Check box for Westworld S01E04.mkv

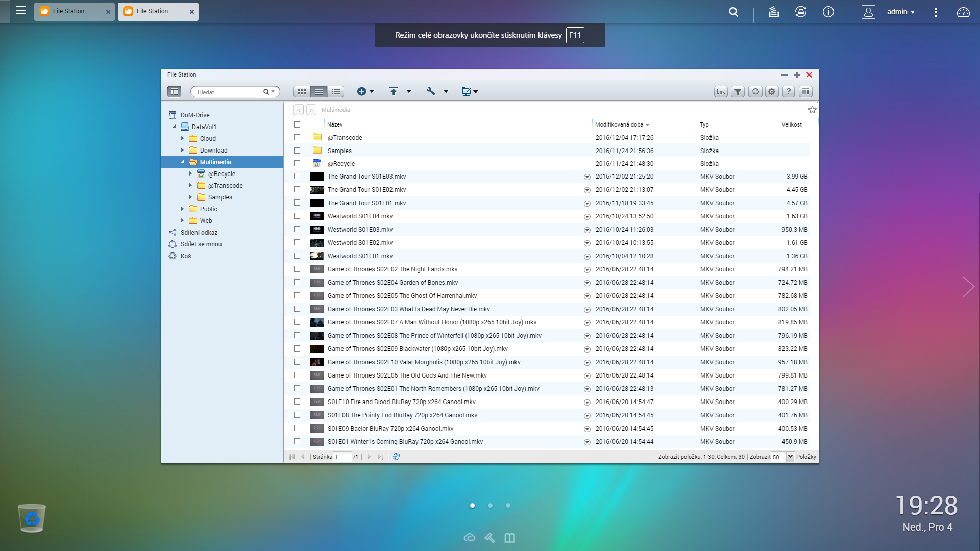pos(297,216)
